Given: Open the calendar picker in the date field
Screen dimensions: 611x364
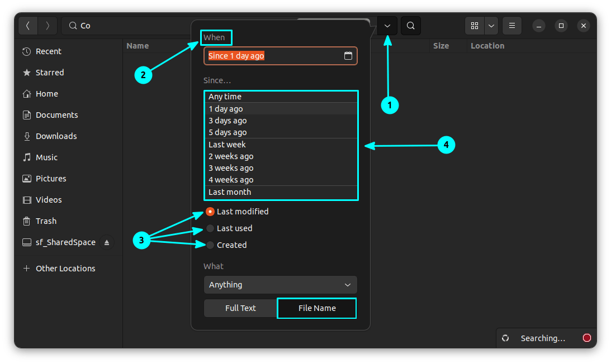Looking at the screenshot, I should coord(348,56).
